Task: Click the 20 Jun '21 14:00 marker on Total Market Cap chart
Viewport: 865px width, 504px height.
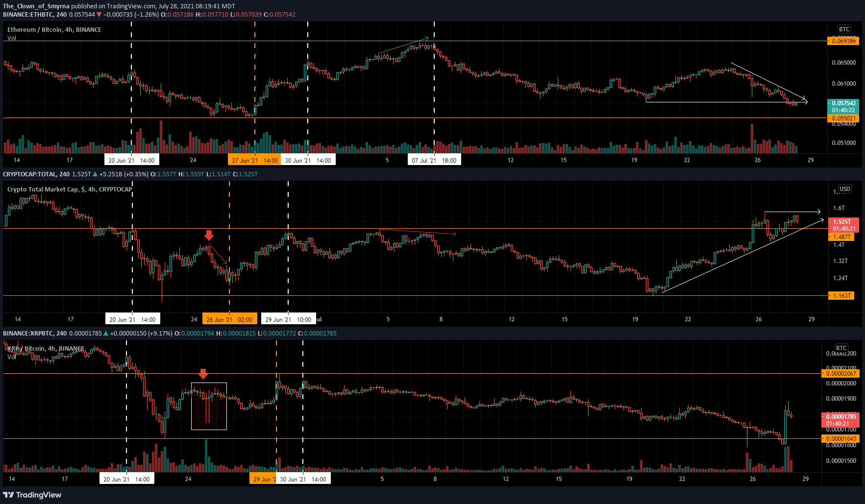Action: (x=132, y=319)
